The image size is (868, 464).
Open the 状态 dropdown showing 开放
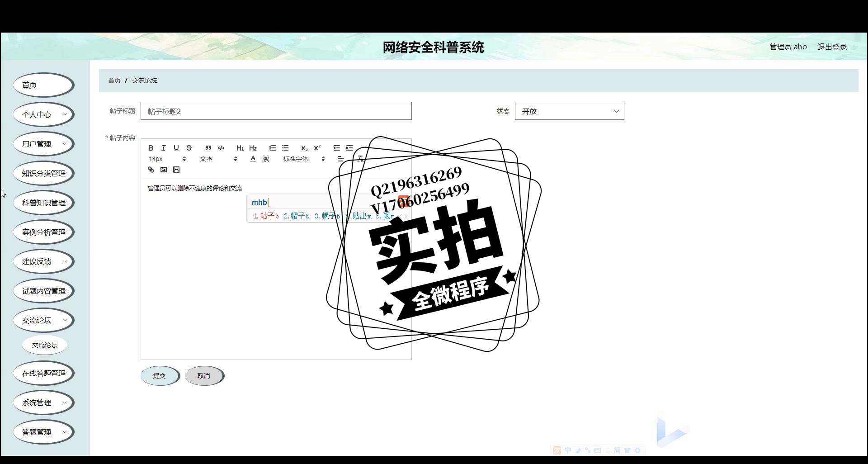point(569,111)
